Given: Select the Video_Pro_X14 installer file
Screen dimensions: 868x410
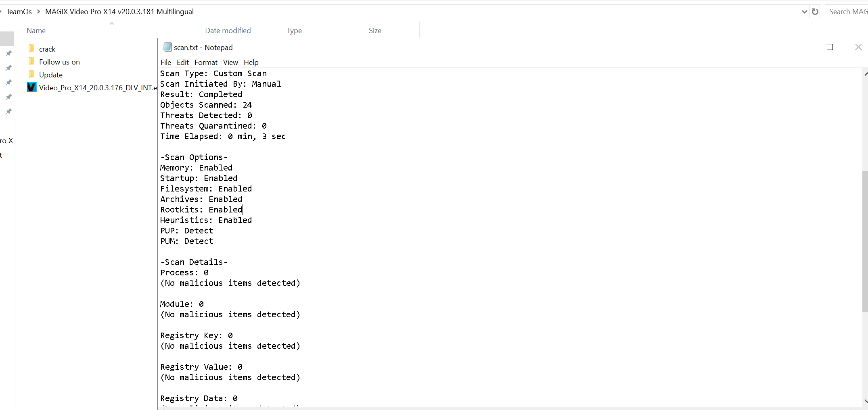Looking at the screenshot, I should pyautogui.click(x=92, y=87).
